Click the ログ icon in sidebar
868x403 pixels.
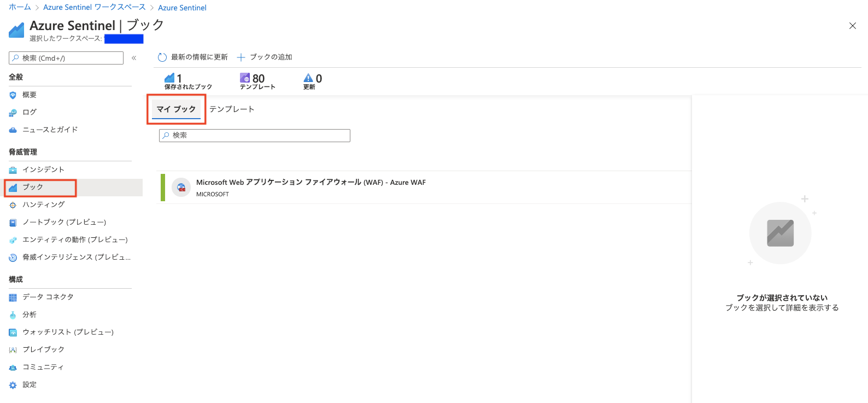[13, 113]
